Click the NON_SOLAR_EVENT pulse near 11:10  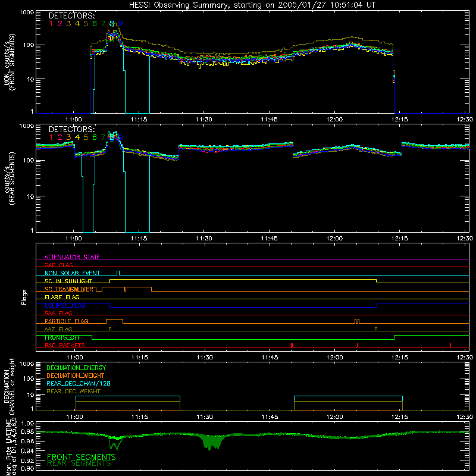[x=118, y=273]
